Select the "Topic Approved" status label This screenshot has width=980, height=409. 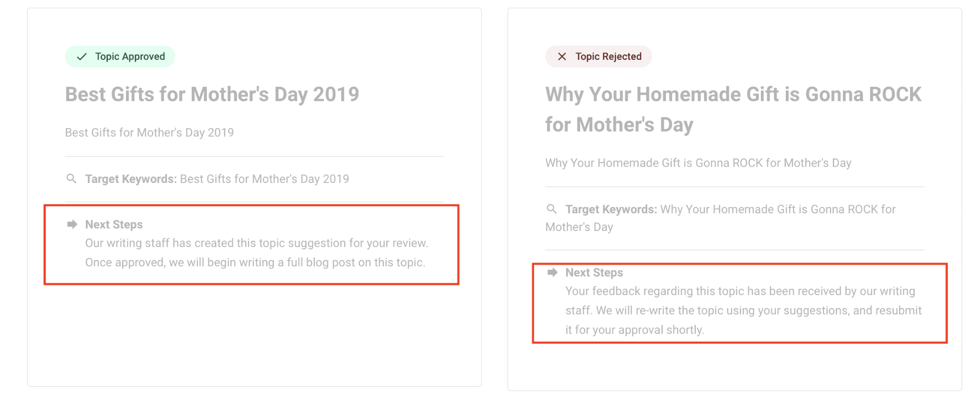click(x=130, y=57)
